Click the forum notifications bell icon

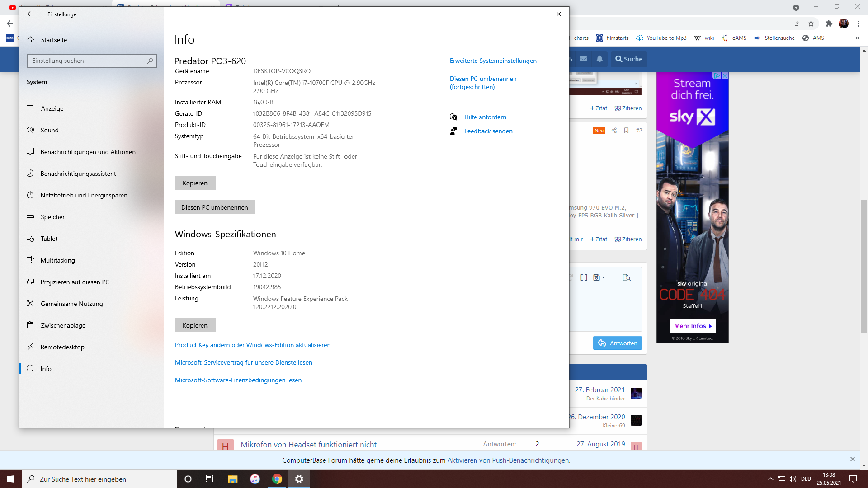click(x=599, y=59)
